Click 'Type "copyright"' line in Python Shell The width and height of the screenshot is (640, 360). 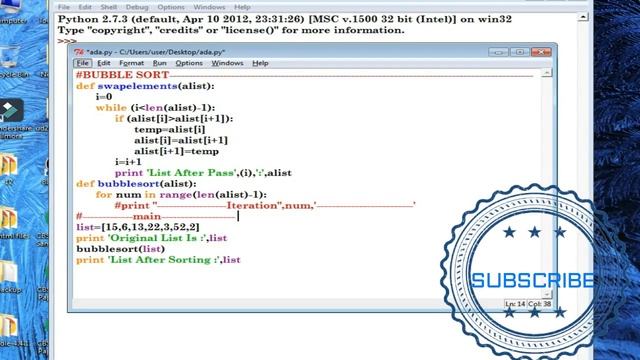coord(231,30)
